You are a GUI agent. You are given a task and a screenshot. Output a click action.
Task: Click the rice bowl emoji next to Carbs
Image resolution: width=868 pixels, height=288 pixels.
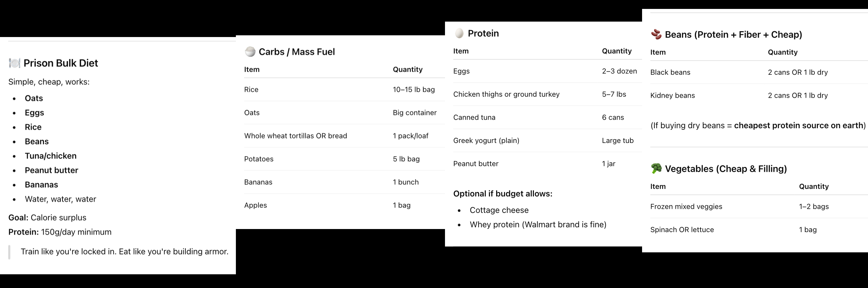click(x=250, y=52)
